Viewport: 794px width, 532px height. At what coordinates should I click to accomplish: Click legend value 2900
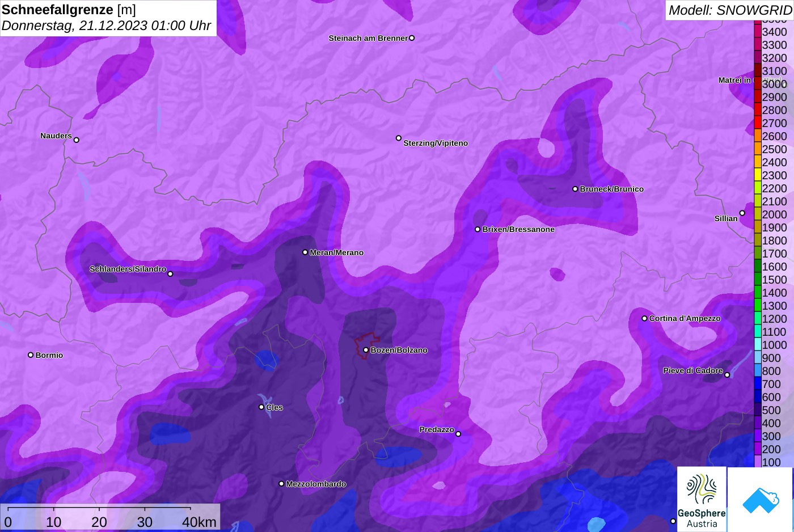(x=774, y=97)
